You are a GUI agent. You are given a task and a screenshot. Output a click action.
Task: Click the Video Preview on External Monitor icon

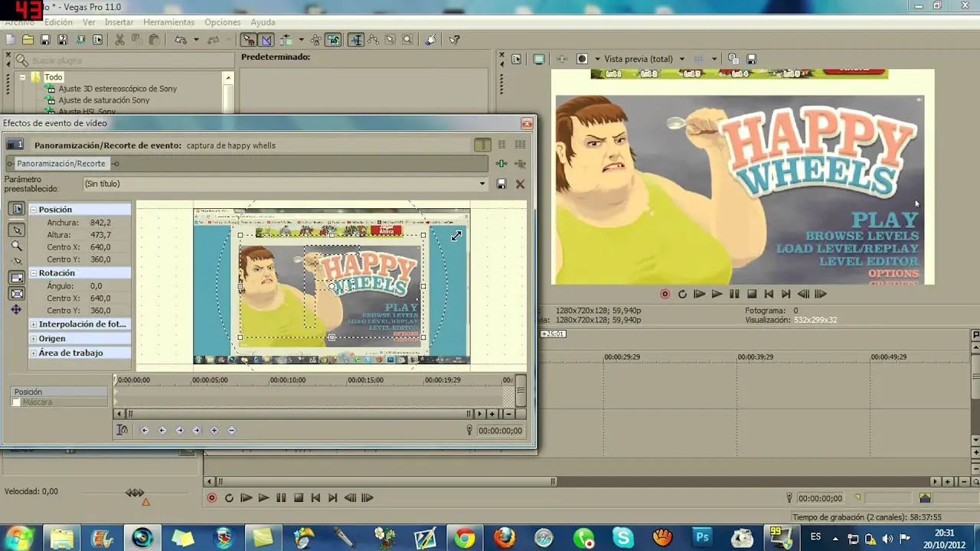pyautogui.click(x=539, y=59)
